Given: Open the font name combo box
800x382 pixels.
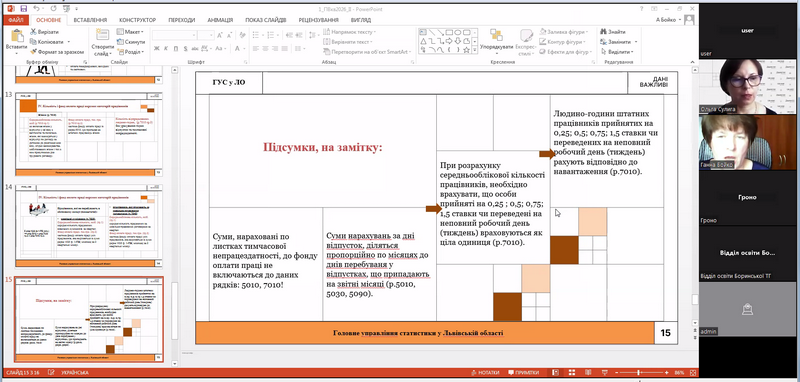Looking at the screenshot, I should [x=173, y=35].
